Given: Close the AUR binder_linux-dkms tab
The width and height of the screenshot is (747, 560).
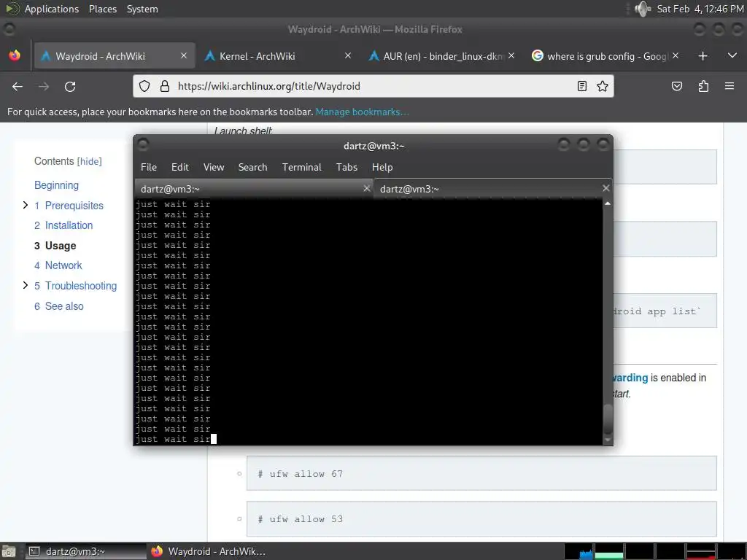Looking at the screenshot, I should 511,55.
